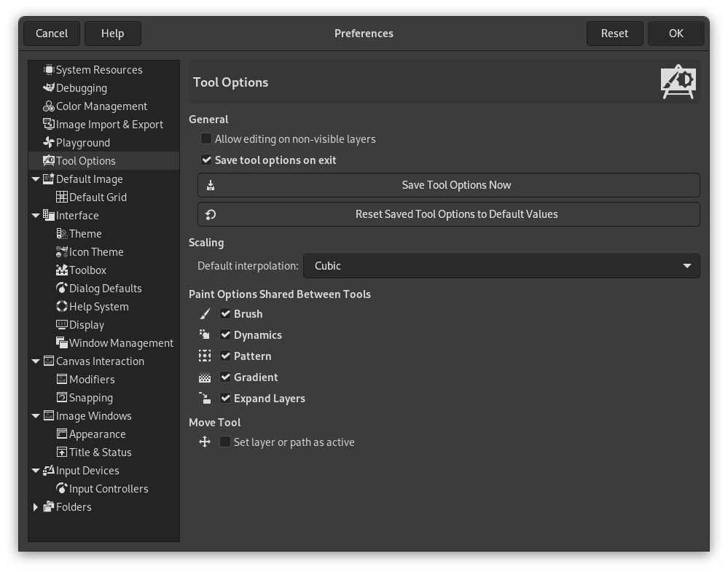Click Save Tool Options Now
Image resolution: width=728 pixels, height=572 pixels.
[x=456, y=184]
